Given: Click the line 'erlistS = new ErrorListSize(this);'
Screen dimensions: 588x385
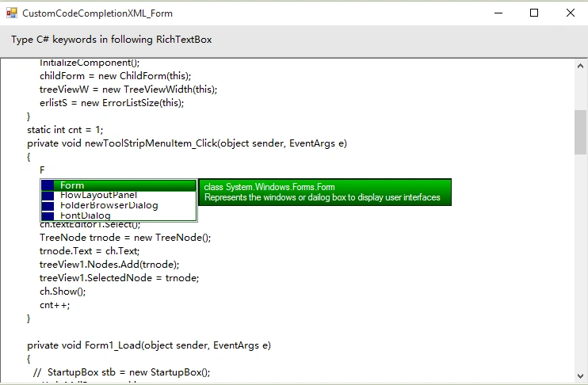Looking at the screenshot, I should [112, 103].
